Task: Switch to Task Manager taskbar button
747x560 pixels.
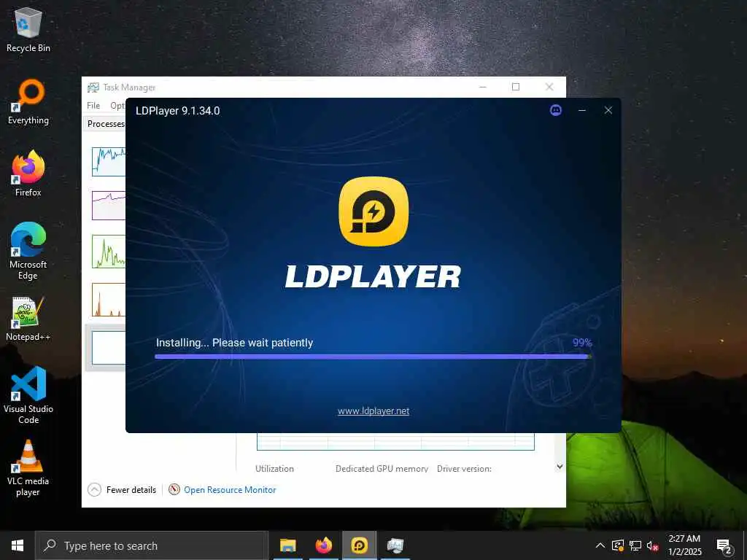Action: [395, 545]
